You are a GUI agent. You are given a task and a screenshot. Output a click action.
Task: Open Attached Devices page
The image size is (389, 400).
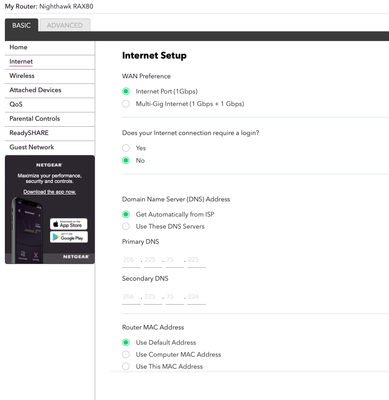click(50, 90)
